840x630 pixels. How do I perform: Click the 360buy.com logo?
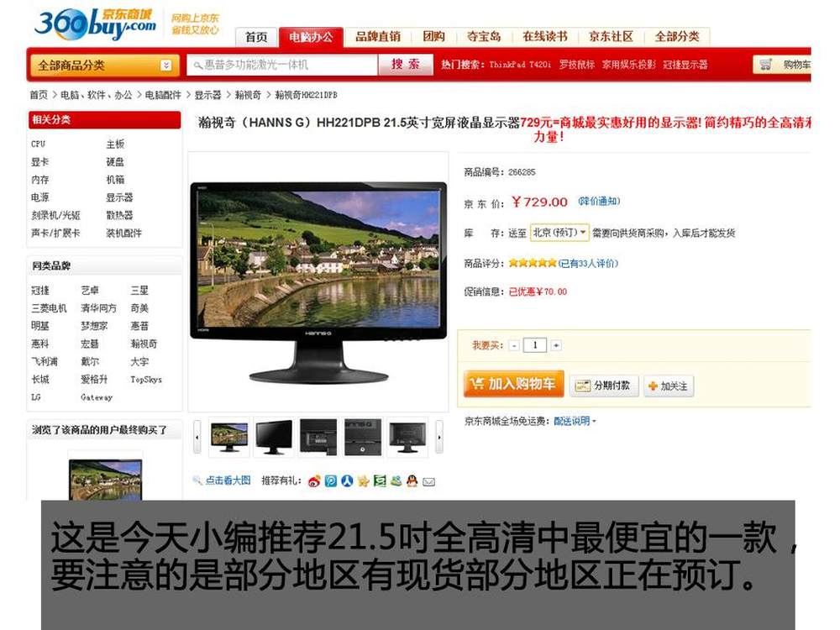click(96, 24)
